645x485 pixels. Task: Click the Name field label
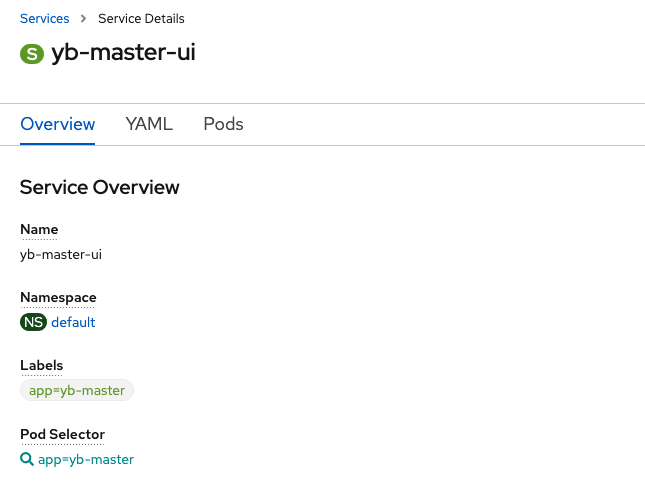(39, 230)
